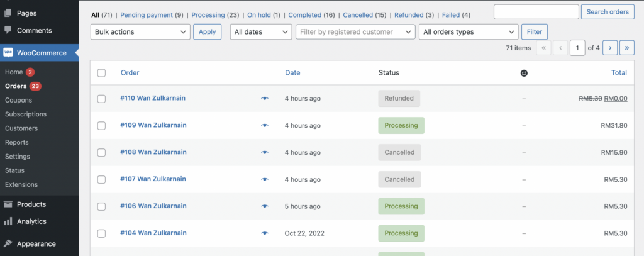644x256 pixels.
Task: Open order #104 Wan Zulkarnain
Action: (x=153, y=233)
